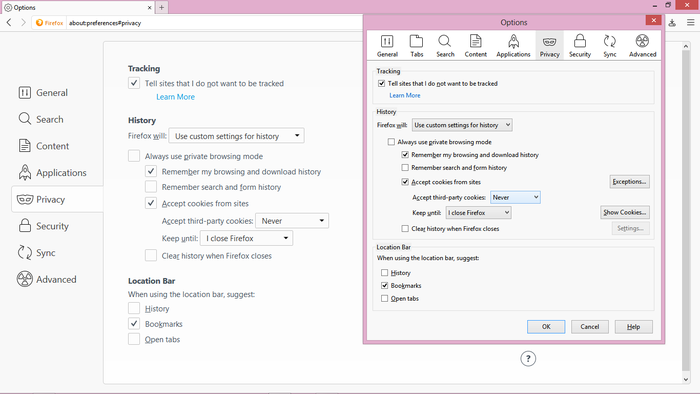Image resolution: width=700 pixels, height=394 pixels.
Task: Open Content icon in Options dialog toolbar
Action: 475,46
